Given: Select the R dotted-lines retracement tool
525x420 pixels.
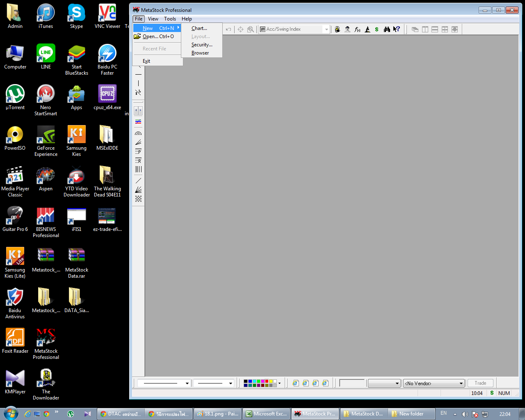Looking at the screenshot, I should (x=138, y=160).
